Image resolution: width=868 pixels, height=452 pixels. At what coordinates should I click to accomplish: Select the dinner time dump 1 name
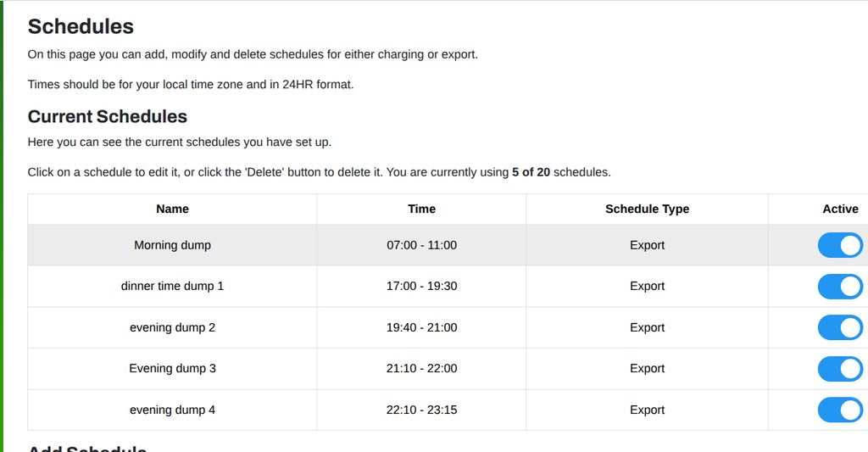(172, 287)
